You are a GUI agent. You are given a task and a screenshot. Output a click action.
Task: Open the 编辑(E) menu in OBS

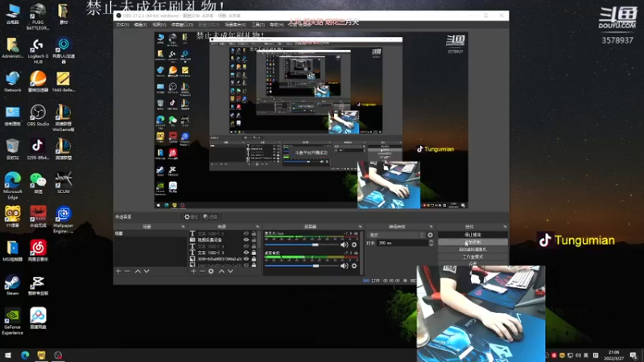pos(140,25)
